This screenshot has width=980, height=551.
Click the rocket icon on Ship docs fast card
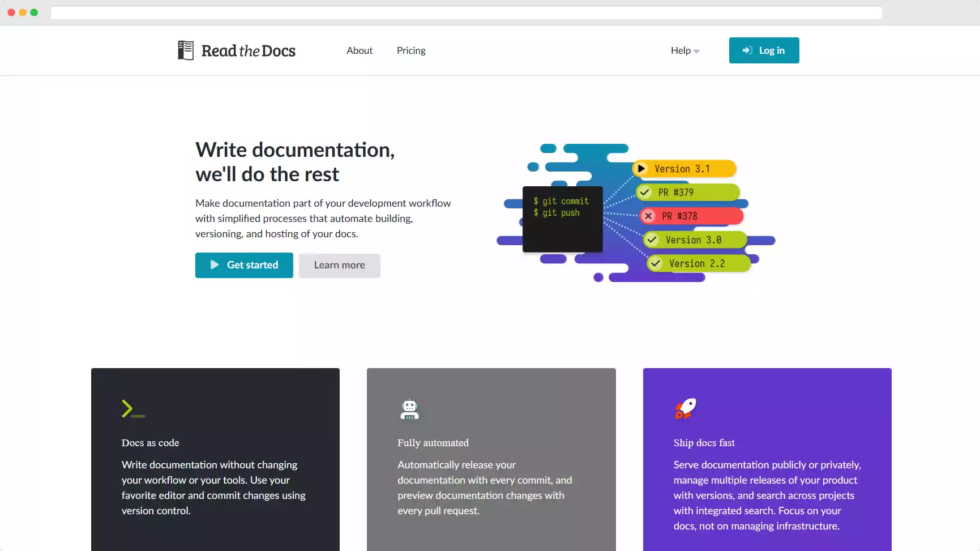coord(684,409)
